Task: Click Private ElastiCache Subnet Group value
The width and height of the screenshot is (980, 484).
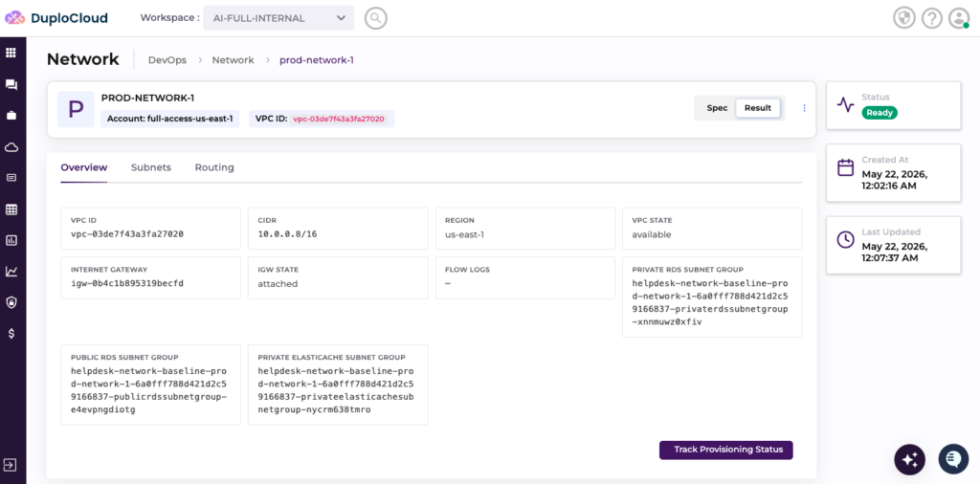Action: pos(336,390)
